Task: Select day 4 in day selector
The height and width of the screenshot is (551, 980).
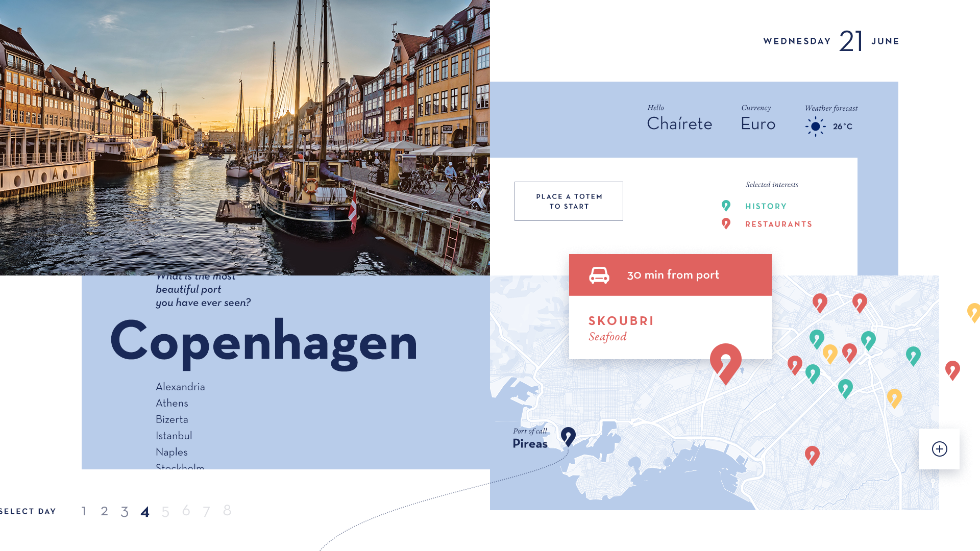Action: pos(145,512)
